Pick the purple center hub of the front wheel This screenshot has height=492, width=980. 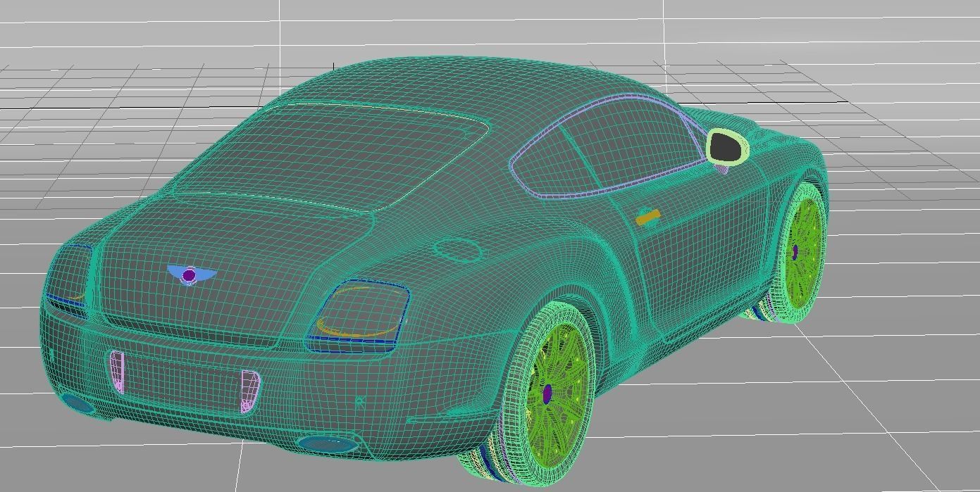tap(795, 252)
